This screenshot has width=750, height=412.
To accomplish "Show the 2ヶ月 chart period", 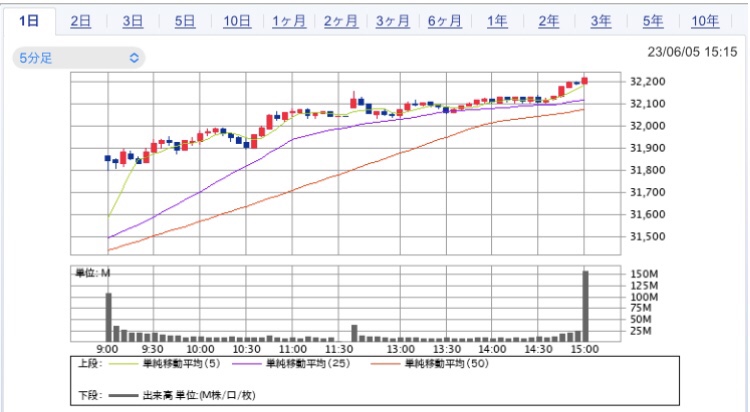I will [x=341, y=21].
